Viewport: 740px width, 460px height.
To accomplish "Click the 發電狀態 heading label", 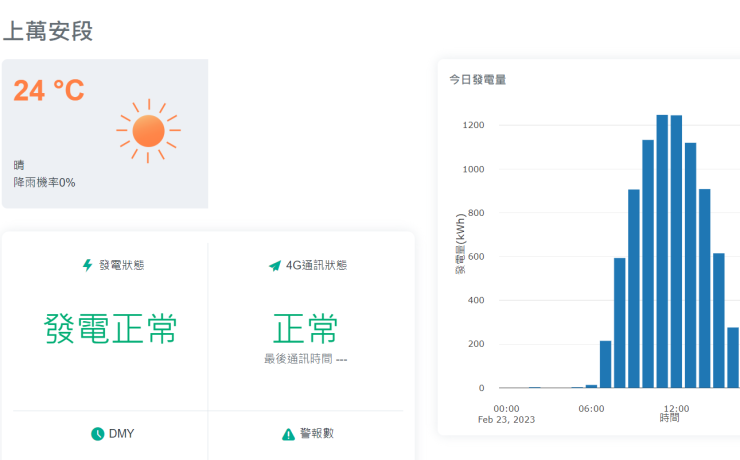I will (x=122, y=265).
